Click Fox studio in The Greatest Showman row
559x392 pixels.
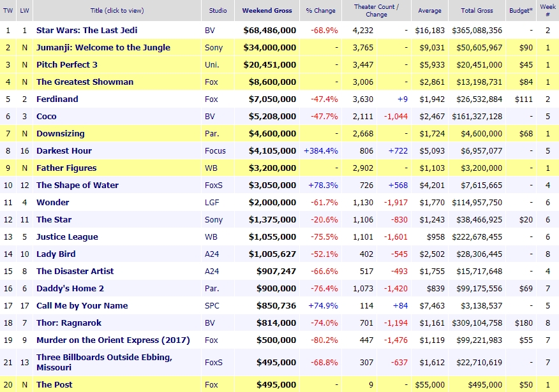pos(211,82)
